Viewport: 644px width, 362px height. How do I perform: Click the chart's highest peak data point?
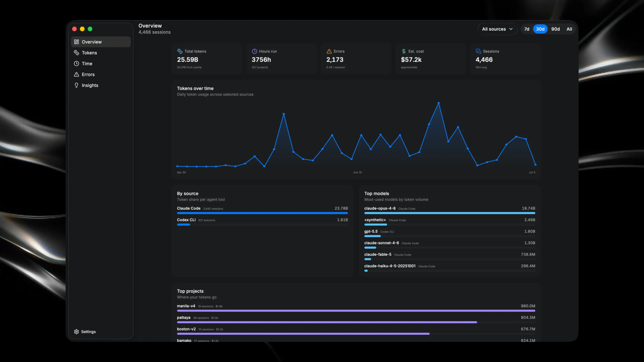tap(439, 103)
